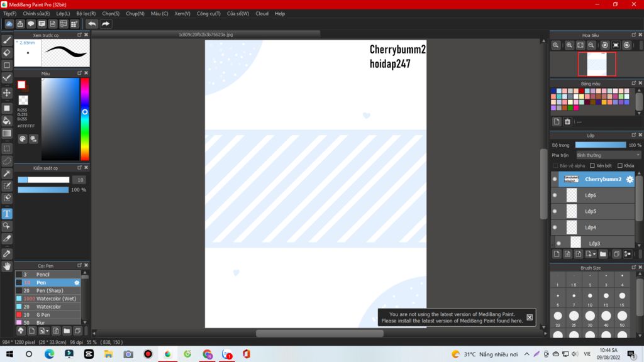The image size is (644, 362).
Task: Click the cloud icon in top toolbar
Action: point(9,24)
